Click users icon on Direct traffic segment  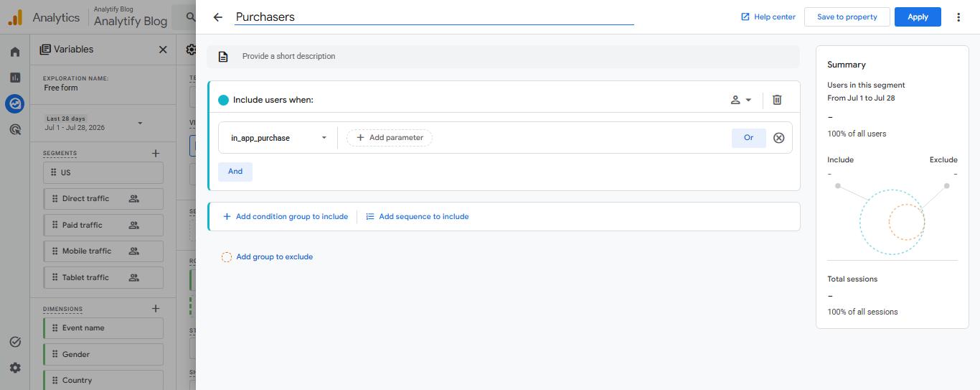(x=133, y=199)
